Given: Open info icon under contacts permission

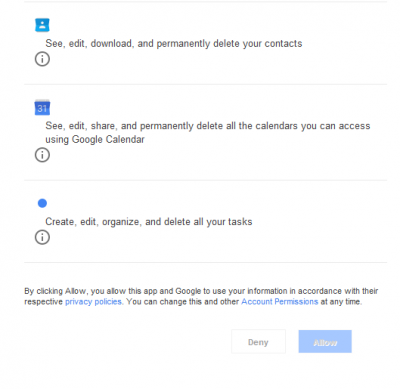Looking at the screenshot, I should click(42, 59).
